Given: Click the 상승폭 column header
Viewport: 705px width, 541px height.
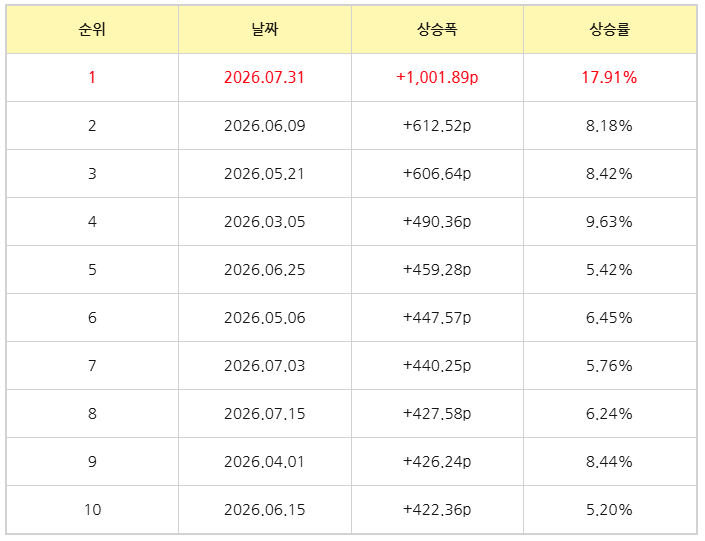Looking at the screenshot, I should click(437, 30).
